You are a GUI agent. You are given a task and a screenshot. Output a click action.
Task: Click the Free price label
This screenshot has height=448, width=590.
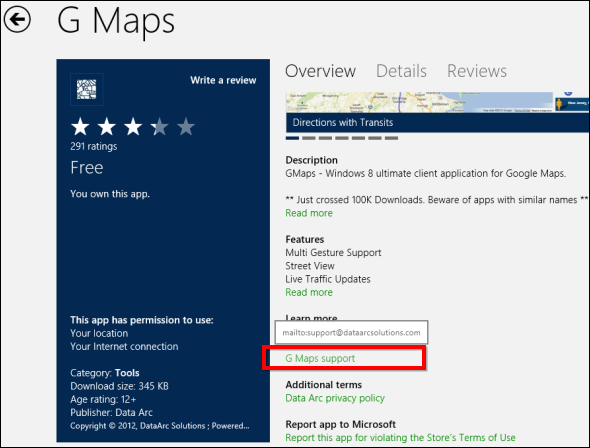87,168
